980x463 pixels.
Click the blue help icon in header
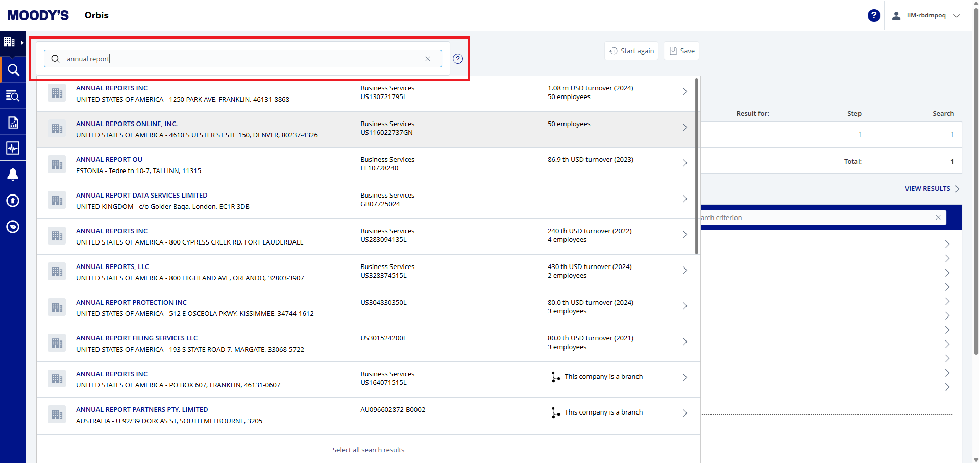coord(874,15)
